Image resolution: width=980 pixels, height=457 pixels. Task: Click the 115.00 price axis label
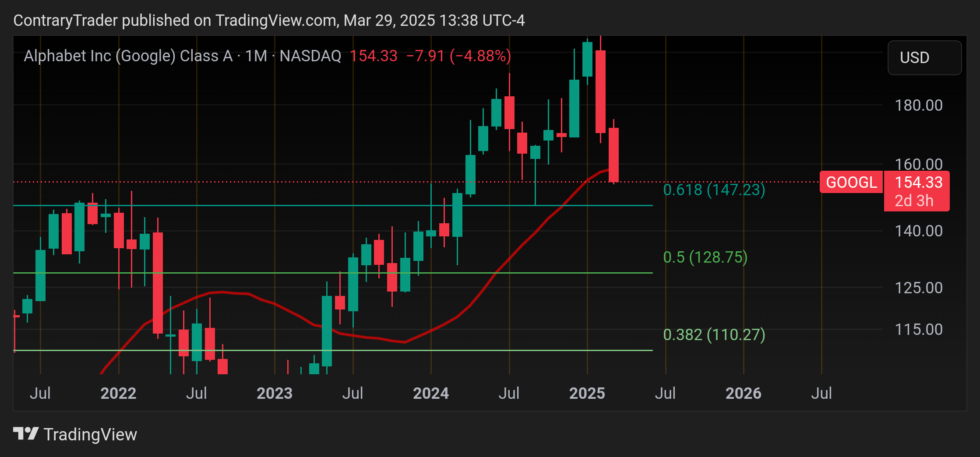(918, 329)
